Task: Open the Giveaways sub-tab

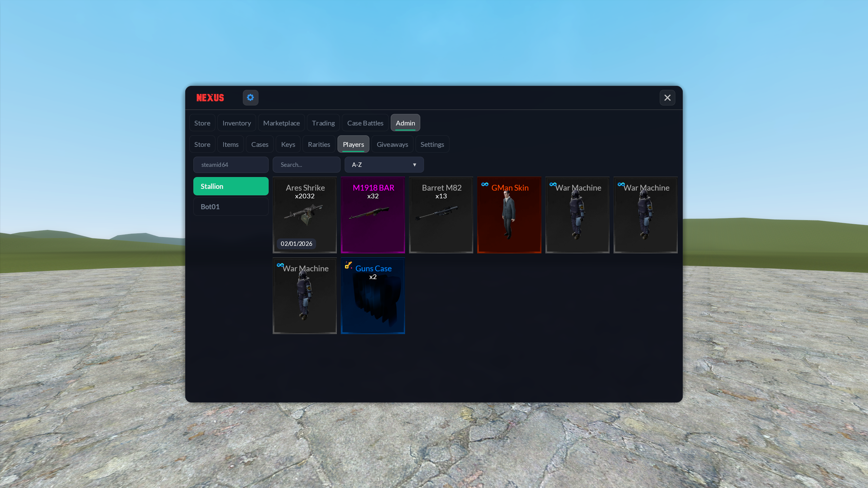Action: pyautogui.click(x=392, y=144)
